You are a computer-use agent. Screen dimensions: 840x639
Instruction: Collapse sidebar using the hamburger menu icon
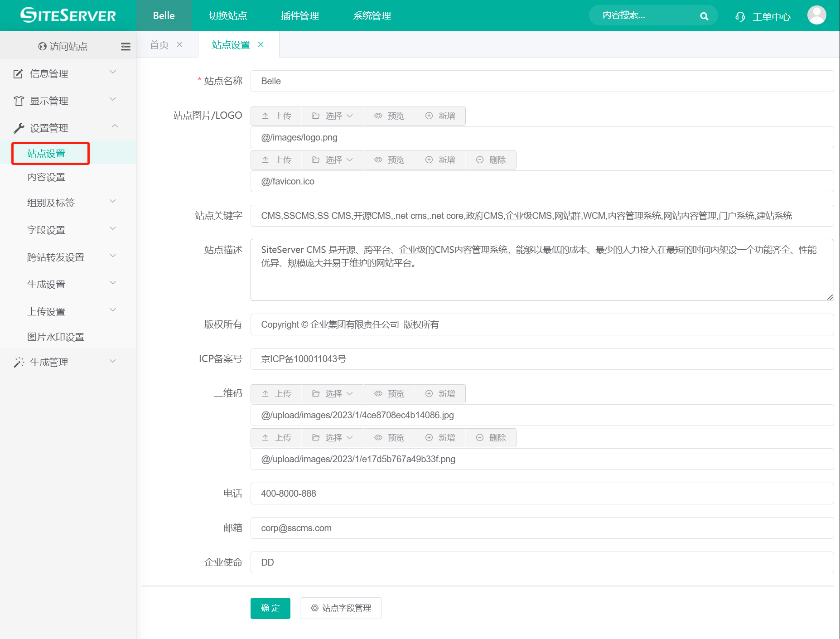tap(126, 46)
